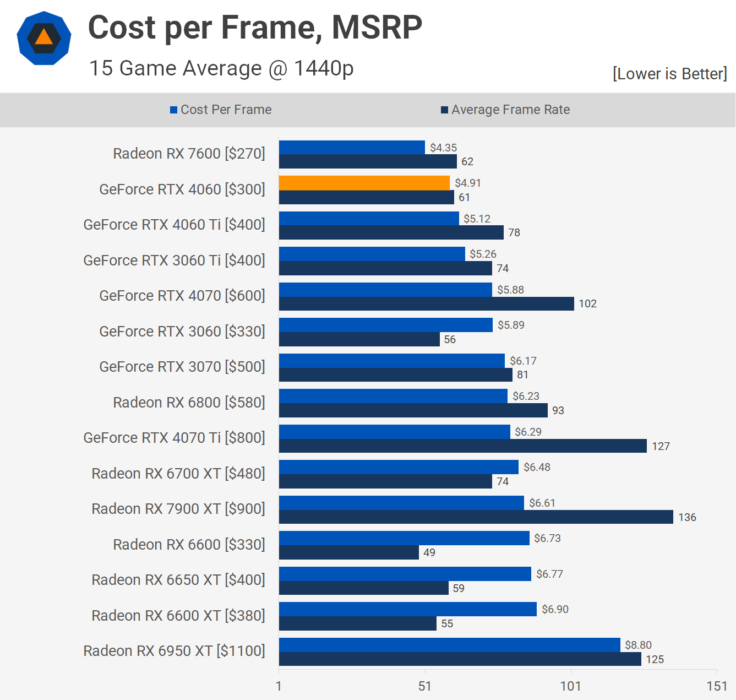
Task: Click the "49" frame rate value
Action: (429, 552)
